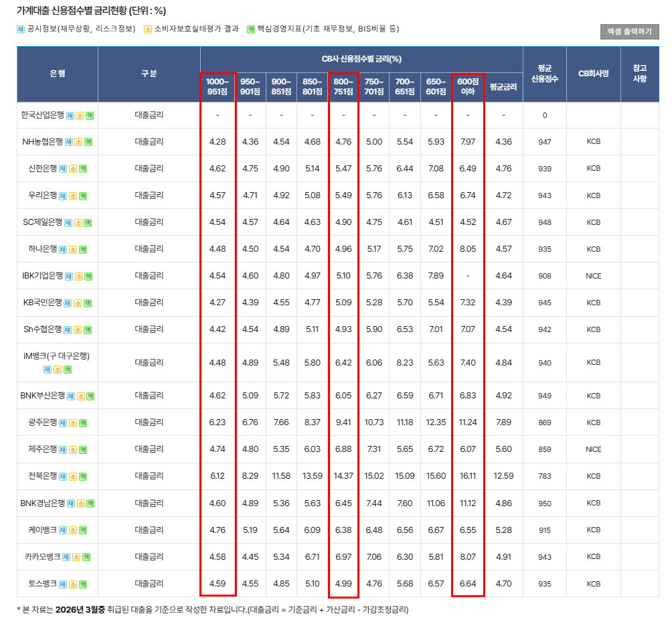The width and height of the screenshot is (672, 620).
Task: Click the 핵 핵심경영지표 legend icon
Action: (x=251, y=29)
